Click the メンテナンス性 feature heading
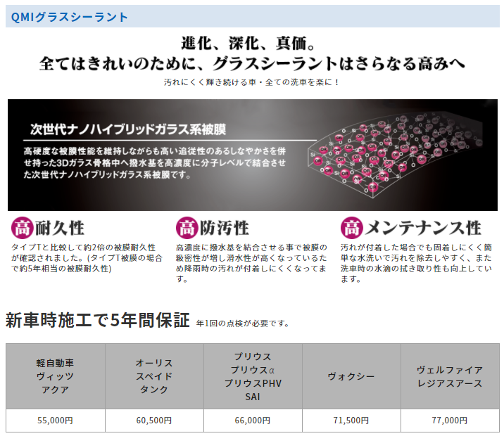The width and height of the screenshot is (504, 436). (423, 228)
